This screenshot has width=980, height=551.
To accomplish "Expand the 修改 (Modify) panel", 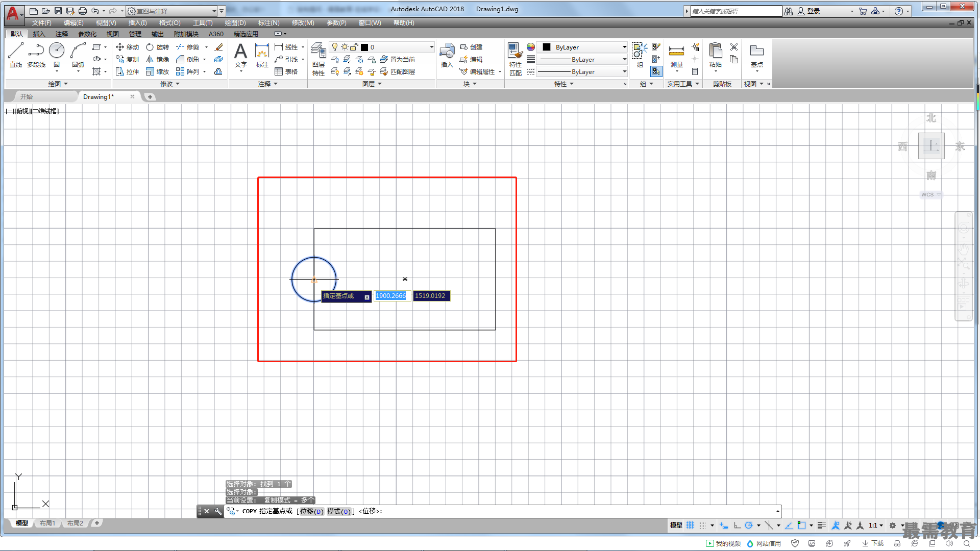I will (170, 84).
